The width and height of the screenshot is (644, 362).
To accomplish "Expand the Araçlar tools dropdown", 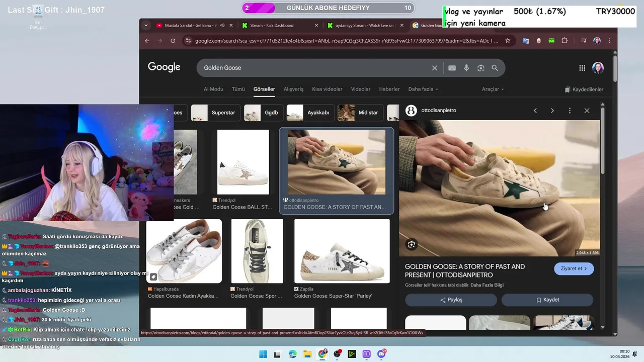I will point(493,89).
